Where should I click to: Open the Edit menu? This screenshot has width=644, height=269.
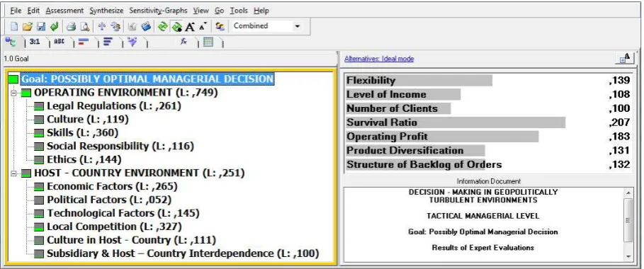coord(34,11)
